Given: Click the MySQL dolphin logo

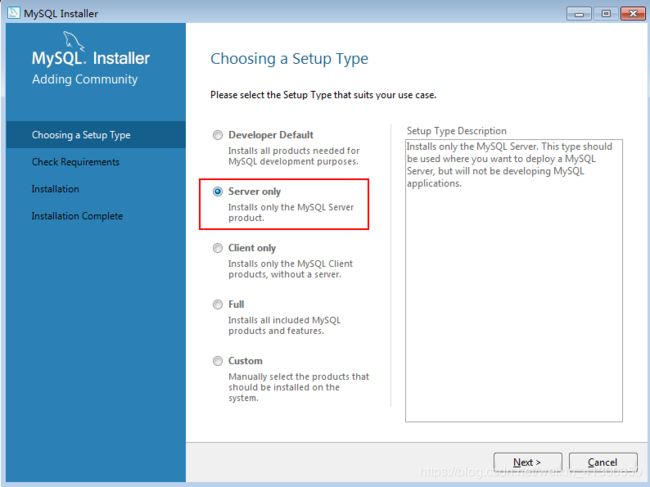Looking at the screenshot, I should click(x=74, y=41).
